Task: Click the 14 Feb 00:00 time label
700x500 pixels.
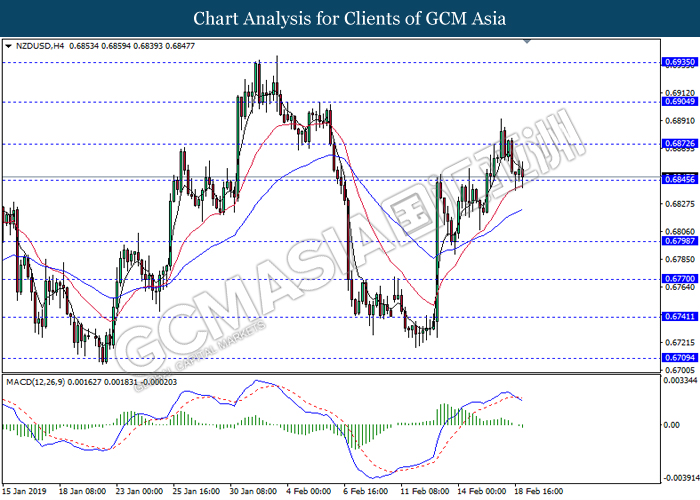Action: tap(481, 491)
